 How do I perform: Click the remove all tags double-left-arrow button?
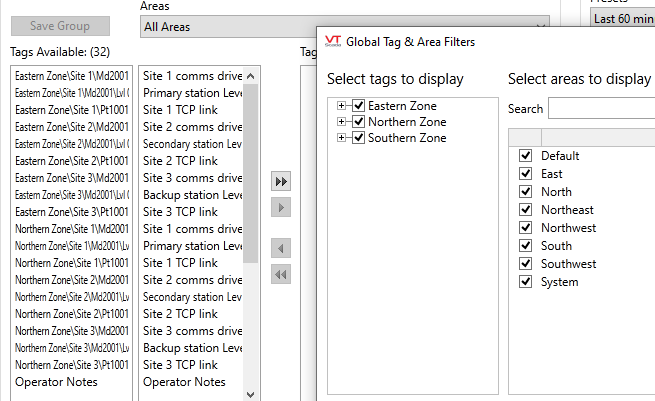pyautogui.click(x=282, y=274)
